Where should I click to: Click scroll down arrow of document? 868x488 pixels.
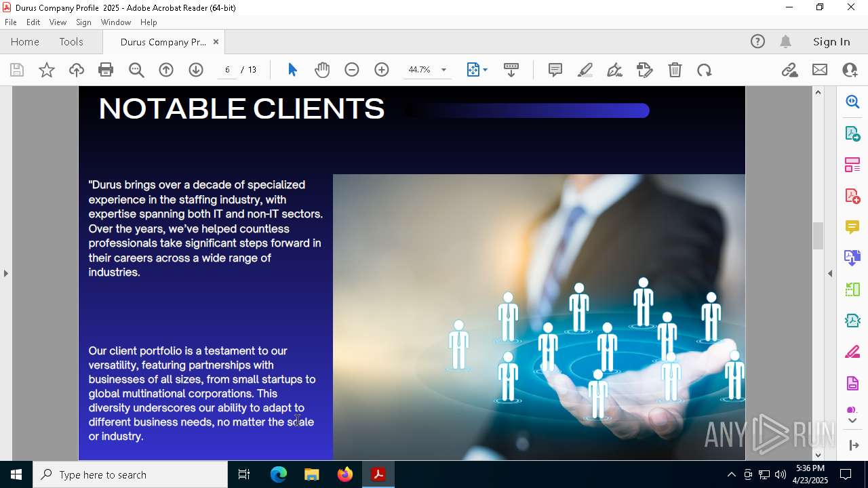point(818,455)
